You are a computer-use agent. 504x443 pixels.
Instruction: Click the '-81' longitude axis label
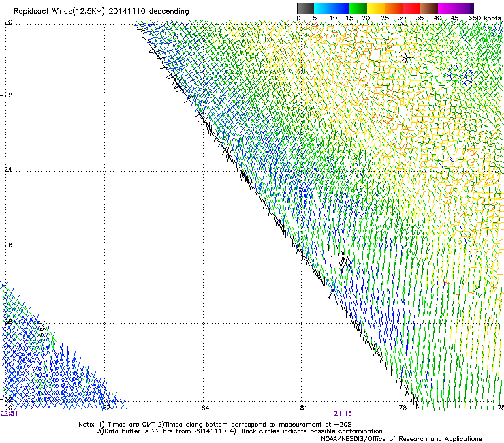click(x=301, y=408)
